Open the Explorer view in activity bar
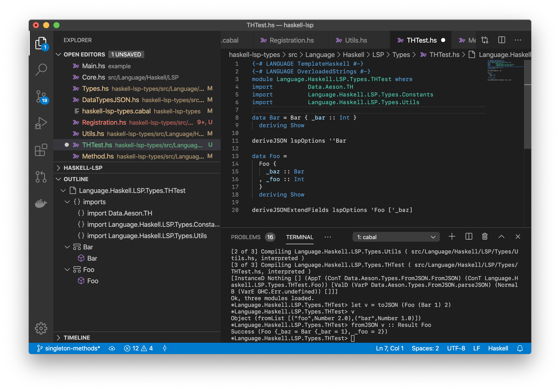This screenshot has height=392, width=560. coord(41,43)
